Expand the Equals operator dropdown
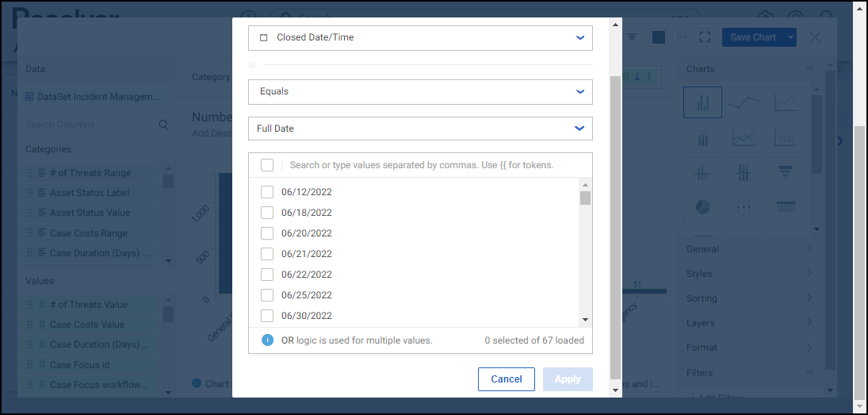This screenshot has width=868, height=415. (x=420, y=91)
